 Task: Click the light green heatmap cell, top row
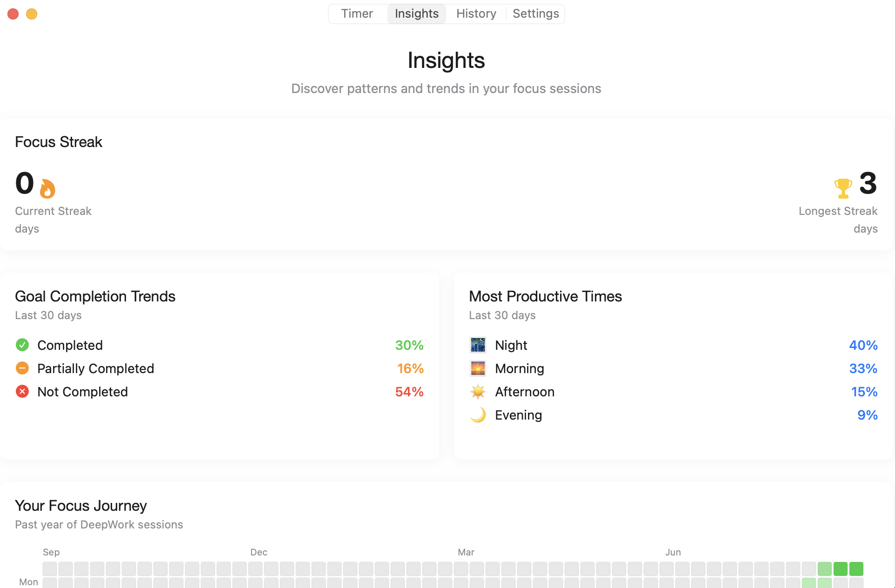click(x=824, y=568)
